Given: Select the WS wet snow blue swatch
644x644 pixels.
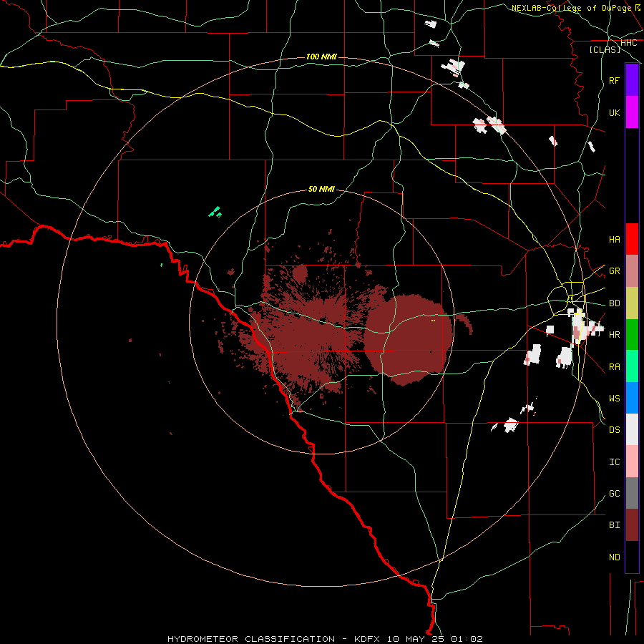Looking at the screenshot, I should [x=632, y=398].
